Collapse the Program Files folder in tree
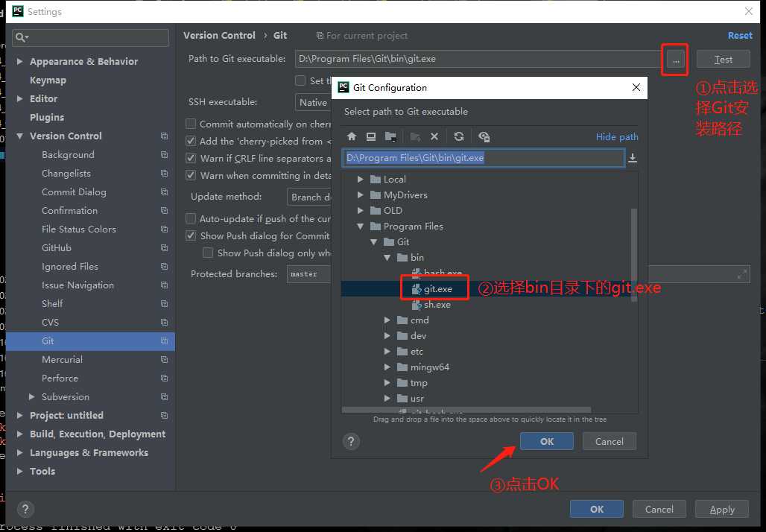This screenshot has width=766, height=532. pyautogui.click(x=361, y=227)
